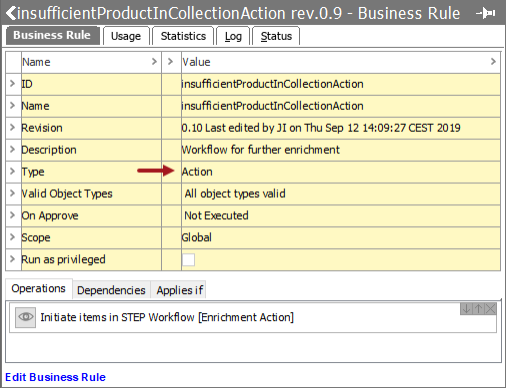Expand the Scope row chevron
This screenshot has height=388, width=507.
12,237
